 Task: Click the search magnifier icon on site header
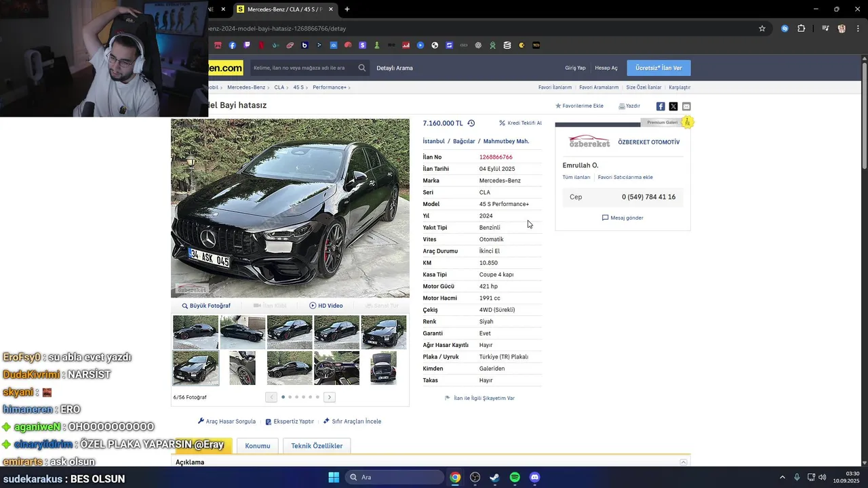[x=362, y=68]
